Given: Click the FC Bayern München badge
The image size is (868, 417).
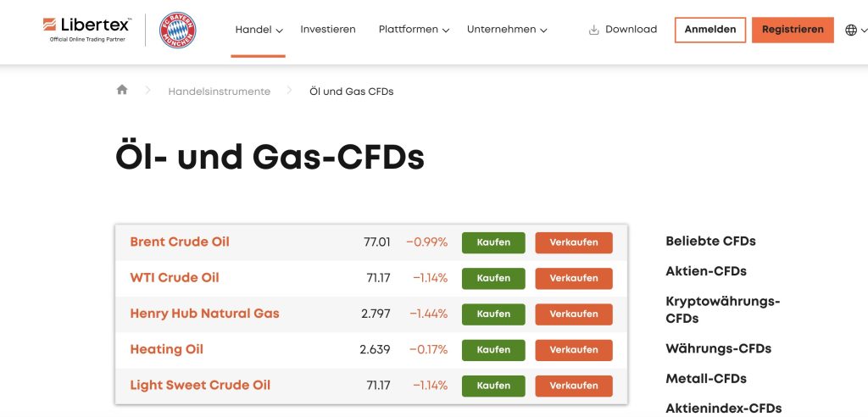Looking at the screenshot, I should [x=177, y=30].
